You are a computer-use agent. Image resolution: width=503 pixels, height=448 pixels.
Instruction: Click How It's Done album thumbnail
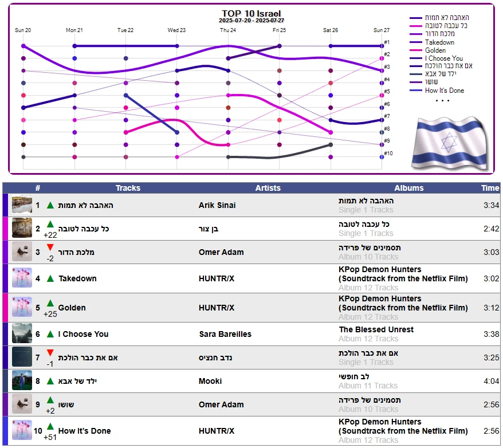click(x=22, y=430)
